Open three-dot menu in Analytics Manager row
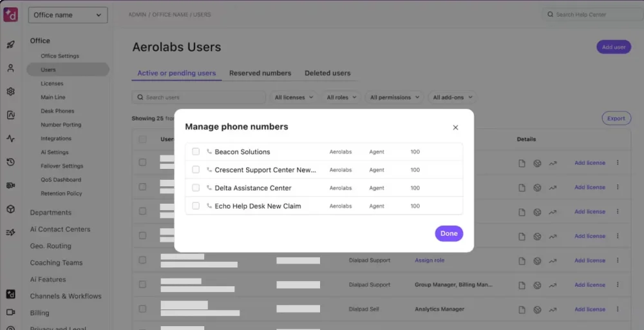 pyautogui.click(x=618, y=309)
